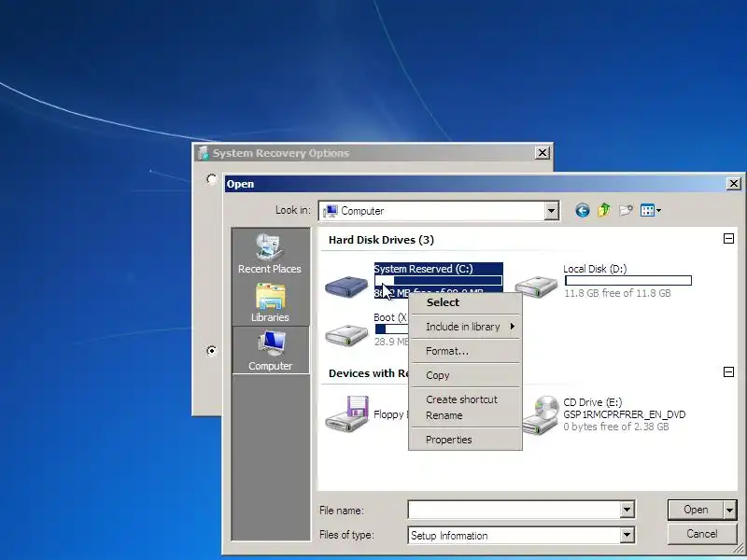
Task: Click 0 bytes free of 2.38 GB text
Action: [616, 427]
